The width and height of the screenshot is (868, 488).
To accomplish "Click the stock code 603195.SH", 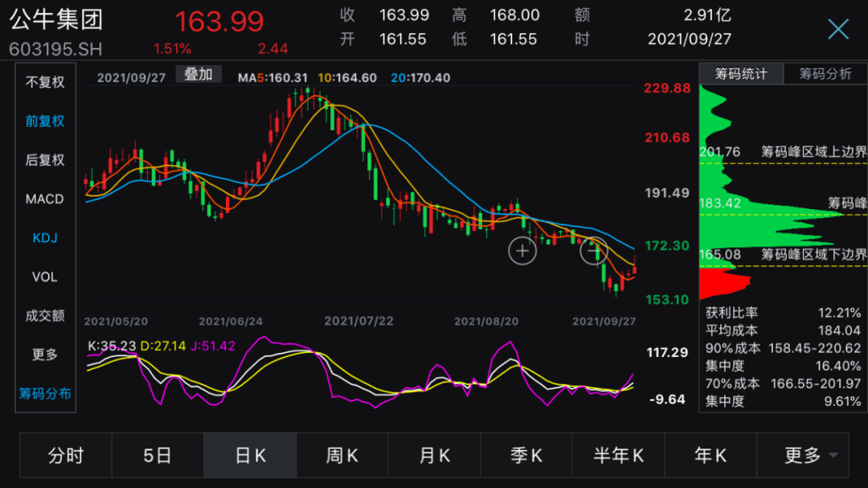I will point(55,49).
